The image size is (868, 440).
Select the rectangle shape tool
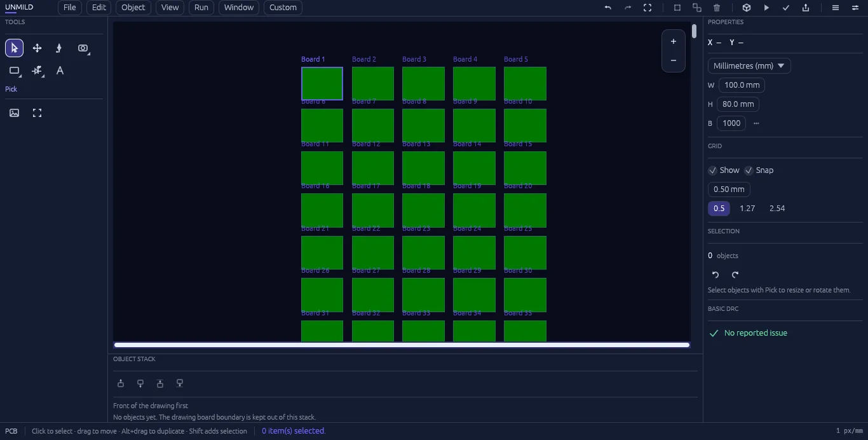pos(14,71)
